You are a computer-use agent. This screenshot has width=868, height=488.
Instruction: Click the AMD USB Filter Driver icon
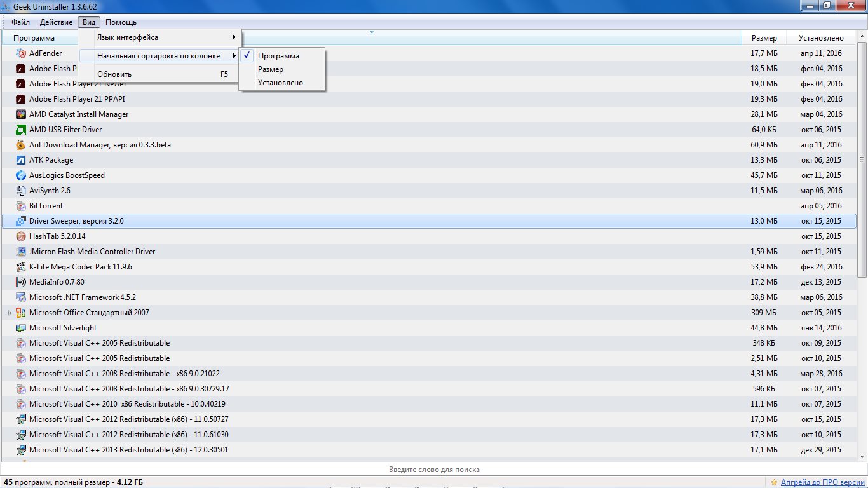[21, 130]
